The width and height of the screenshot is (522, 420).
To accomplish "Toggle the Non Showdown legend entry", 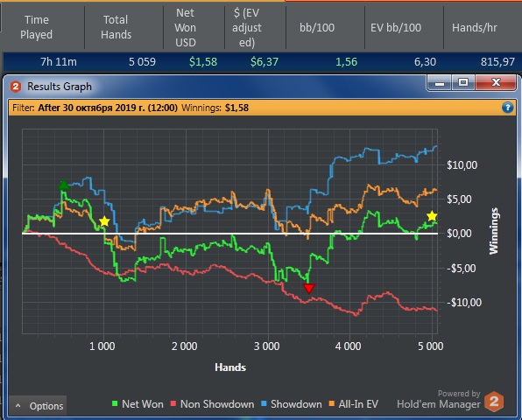I will 212,404.
